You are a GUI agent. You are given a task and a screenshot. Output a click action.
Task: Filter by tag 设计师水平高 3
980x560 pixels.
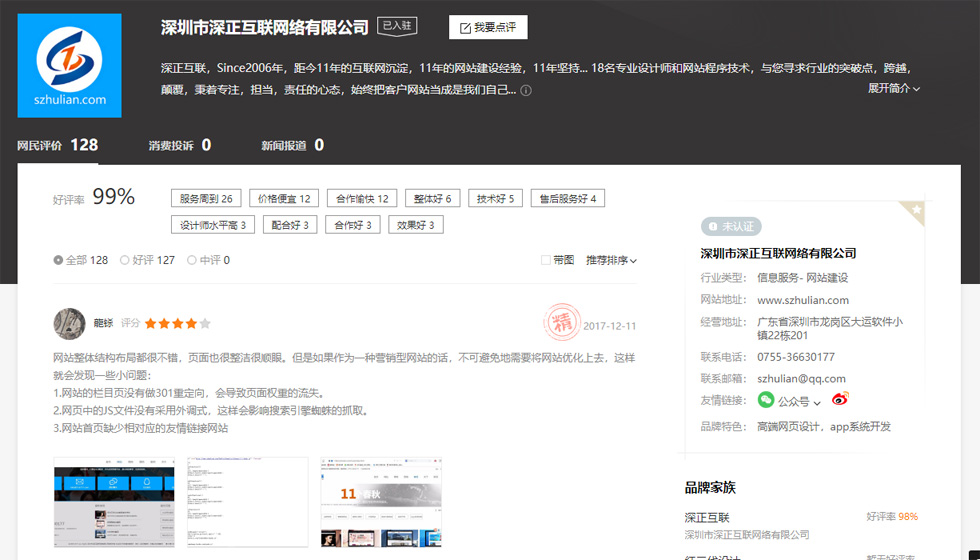click(213, 224)
